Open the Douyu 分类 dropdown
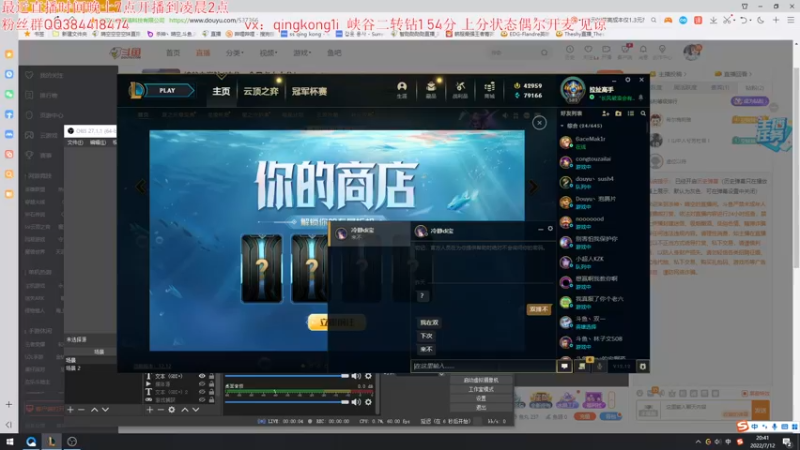800x450 pixels. point(234,53)
